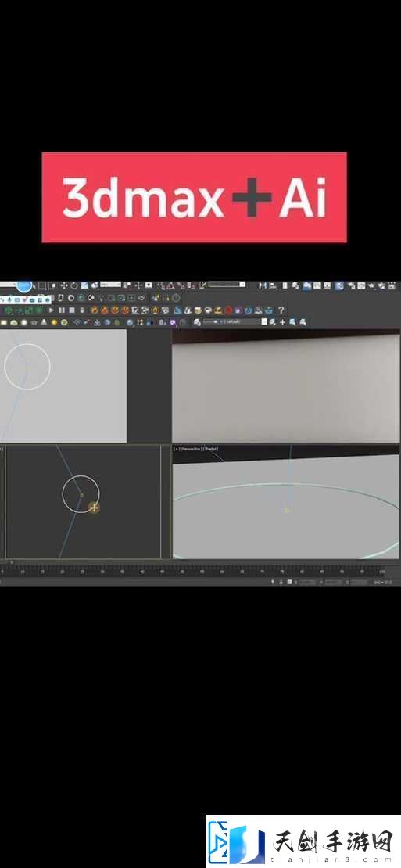Click the Z coordinate field in status bar
Image resolution: width=401 pixels, height=868 pixels.
pos(360,582)
